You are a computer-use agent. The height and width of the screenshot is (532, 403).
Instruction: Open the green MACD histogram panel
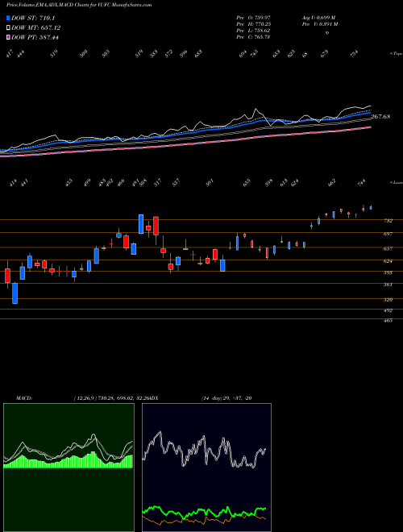[69, 468]
